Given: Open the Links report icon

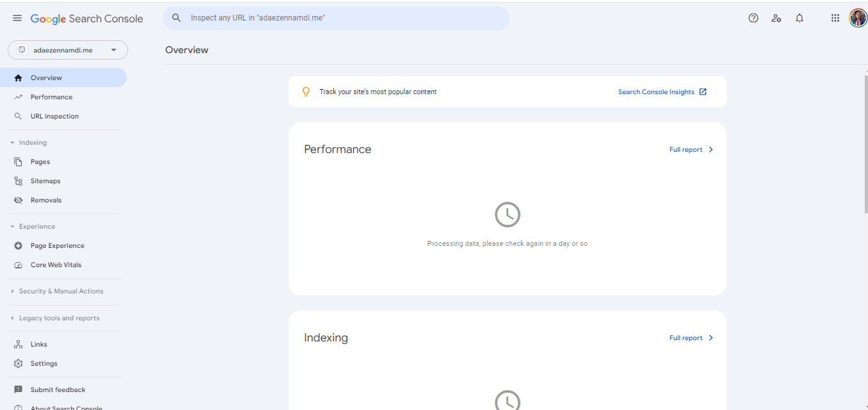Looking at the screenshot, I should [19, 344].
